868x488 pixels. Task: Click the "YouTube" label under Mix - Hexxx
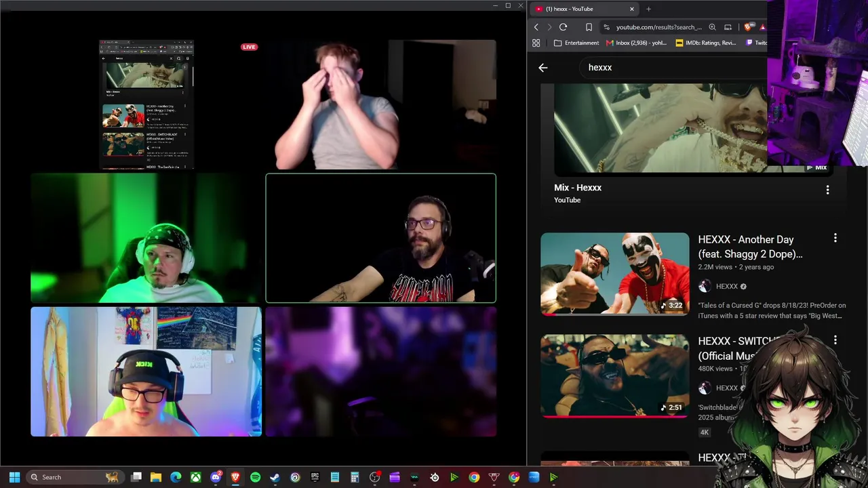tap(567, 200)
